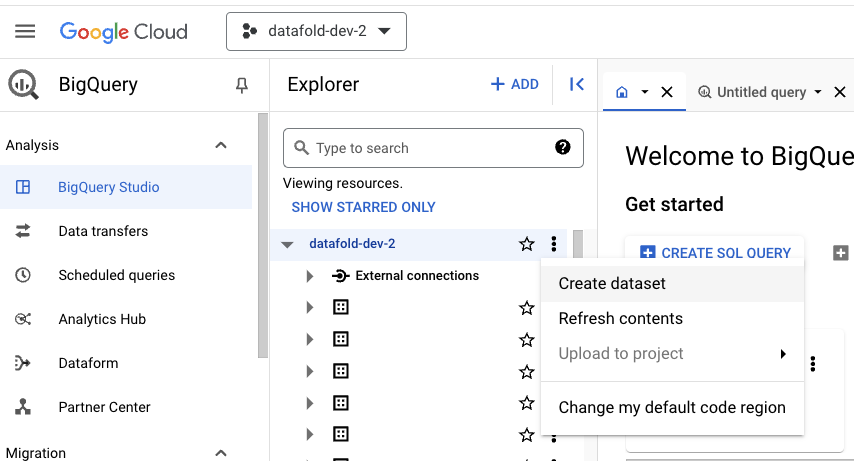The height and width of the screenshot is (461, 854).
Task: Collapse the datafold-dev-2 project tree
Action: pyautogui.click(x=288, y=245)
